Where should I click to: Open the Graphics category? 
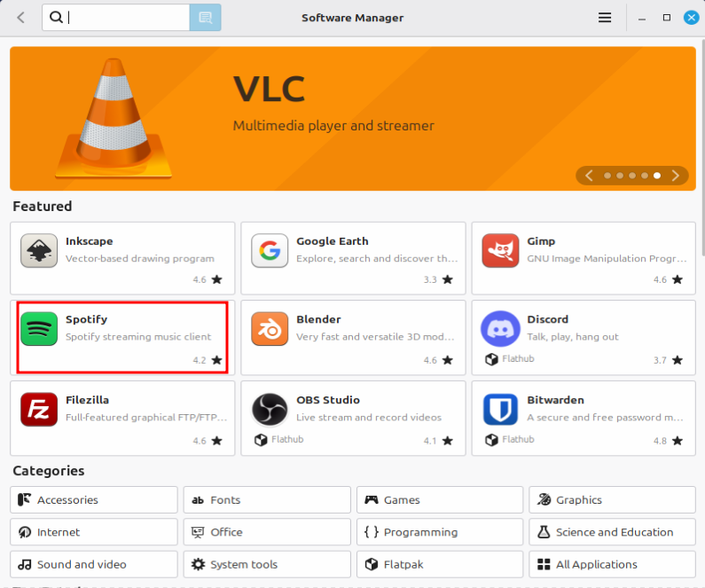pos(613,500)
